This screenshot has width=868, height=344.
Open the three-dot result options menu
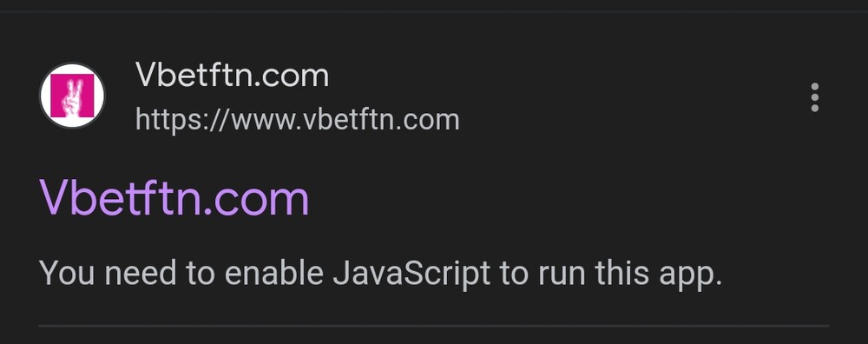click(814, 97)
